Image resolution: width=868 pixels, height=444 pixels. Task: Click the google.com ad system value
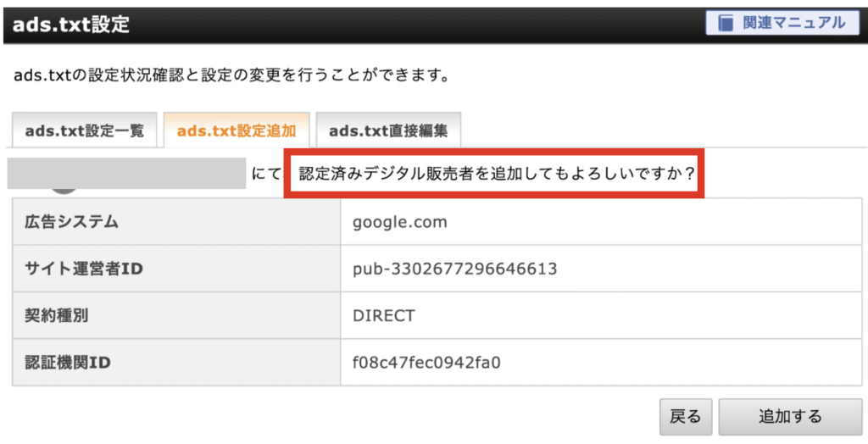[x=400, y=222]
